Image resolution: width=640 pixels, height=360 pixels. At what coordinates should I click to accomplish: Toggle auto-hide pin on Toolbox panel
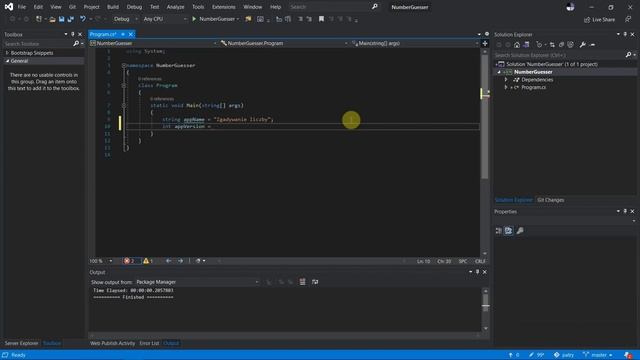(73, 34)
